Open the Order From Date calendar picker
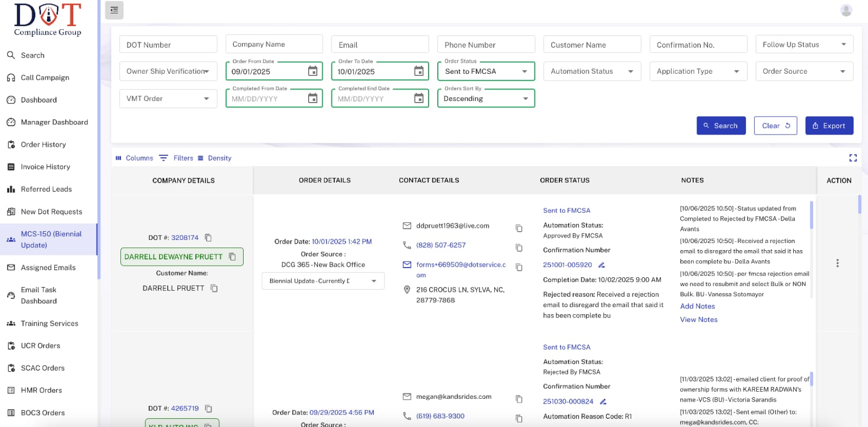Screen dimensions: 868x427 tap(312, 71)
